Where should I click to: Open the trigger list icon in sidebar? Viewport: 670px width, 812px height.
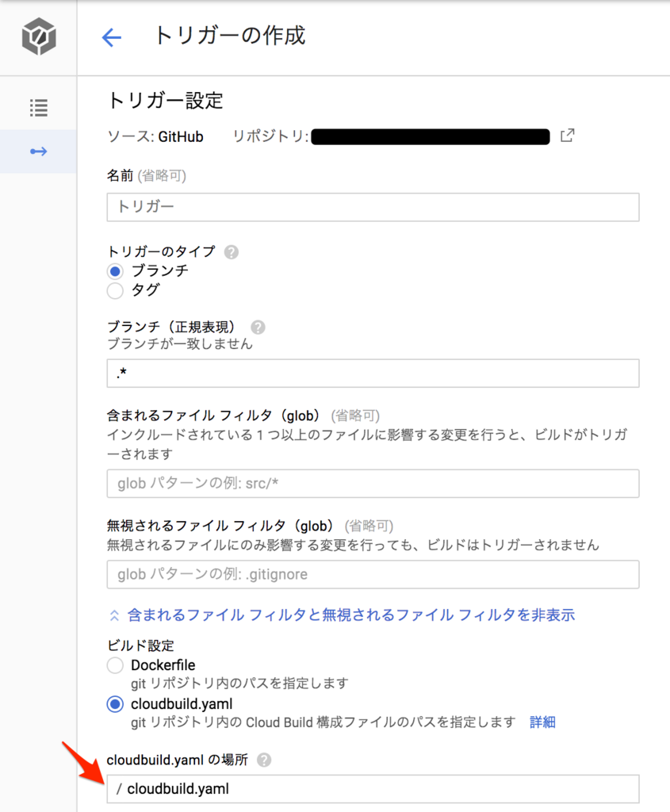click(x=38, y=107)
